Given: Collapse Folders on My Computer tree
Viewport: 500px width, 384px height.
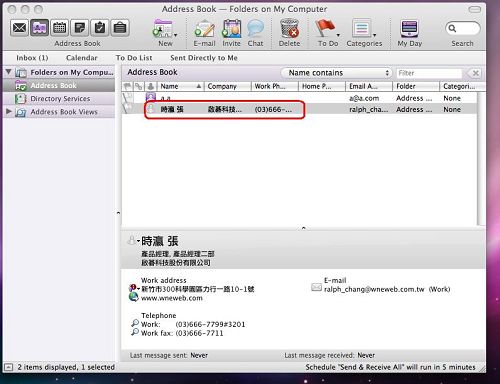Looking at the screenshot, I should click(9, 72).
